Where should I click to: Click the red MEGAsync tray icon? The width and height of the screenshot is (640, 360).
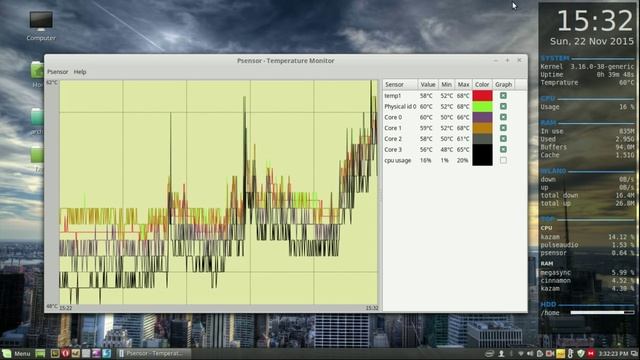tap(591, 353)
